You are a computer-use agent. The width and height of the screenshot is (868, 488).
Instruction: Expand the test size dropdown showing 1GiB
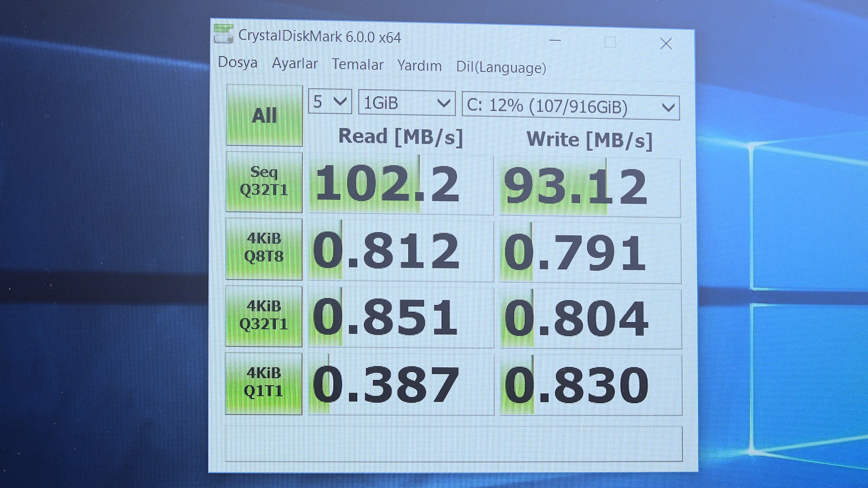pos(406,103)
